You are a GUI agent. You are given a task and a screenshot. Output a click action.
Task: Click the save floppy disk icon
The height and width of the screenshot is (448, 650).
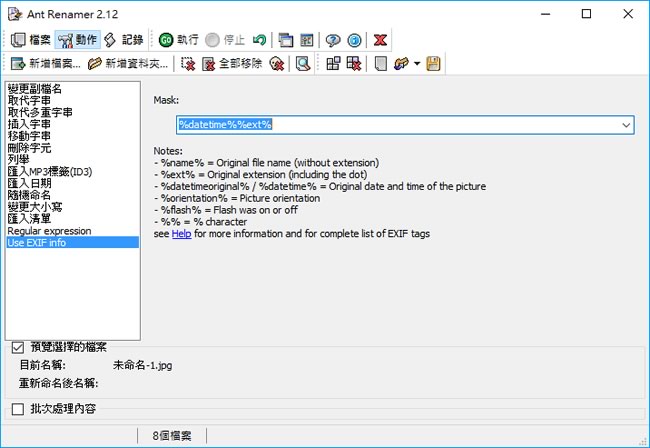click(433, 64)
